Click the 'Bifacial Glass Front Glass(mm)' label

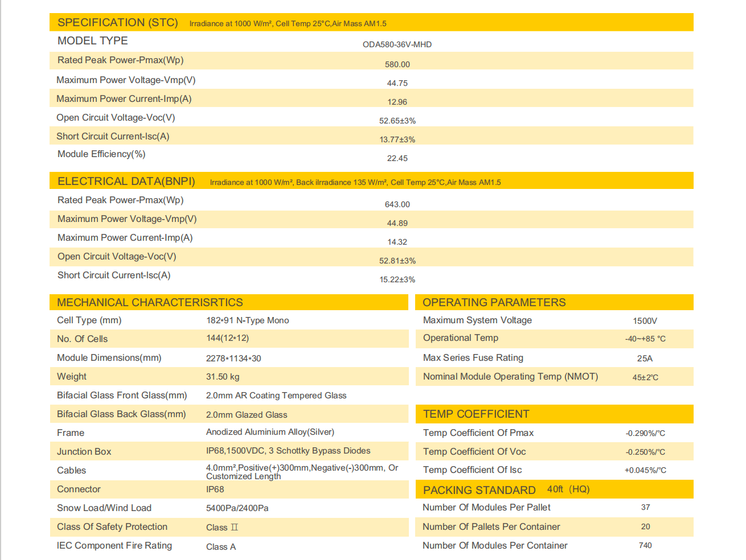122,396
